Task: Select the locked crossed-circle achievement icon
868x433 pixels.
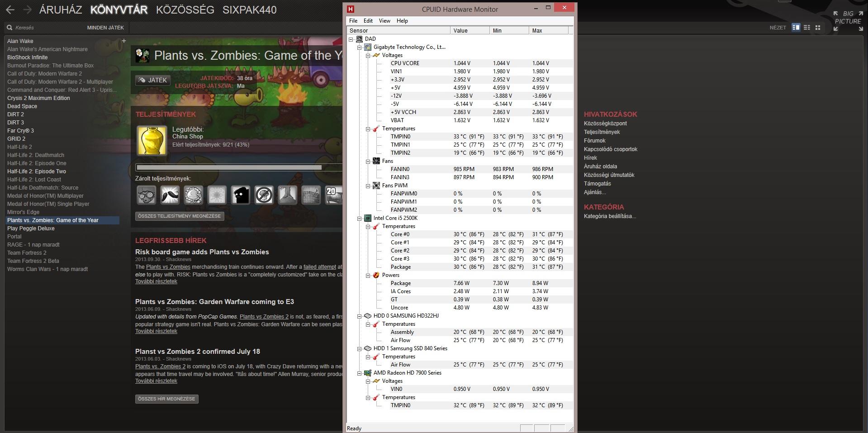Action: (x=264, y=195)
